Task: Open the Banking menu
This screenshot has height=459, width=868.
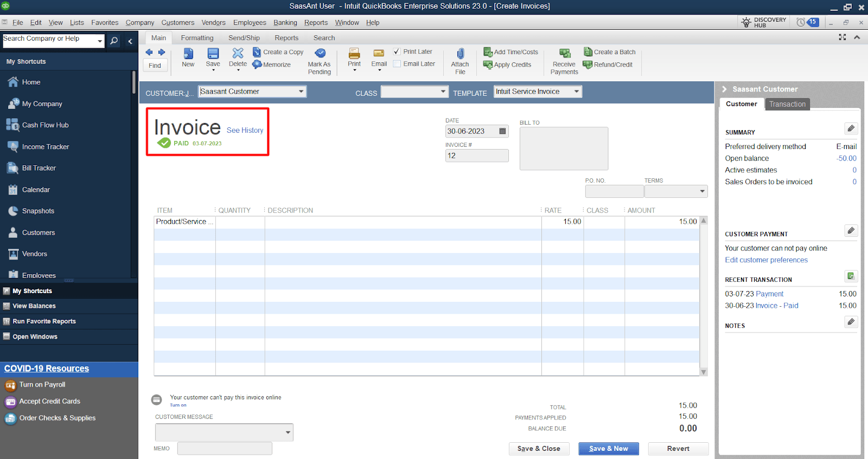Action: 285,23
